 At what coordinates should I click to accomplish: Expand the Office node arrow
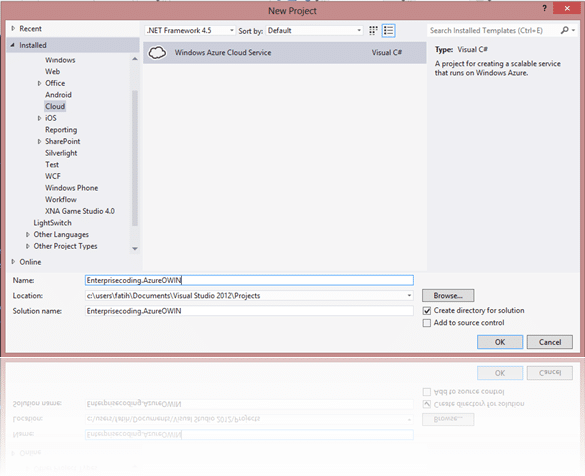pos(40,83)
